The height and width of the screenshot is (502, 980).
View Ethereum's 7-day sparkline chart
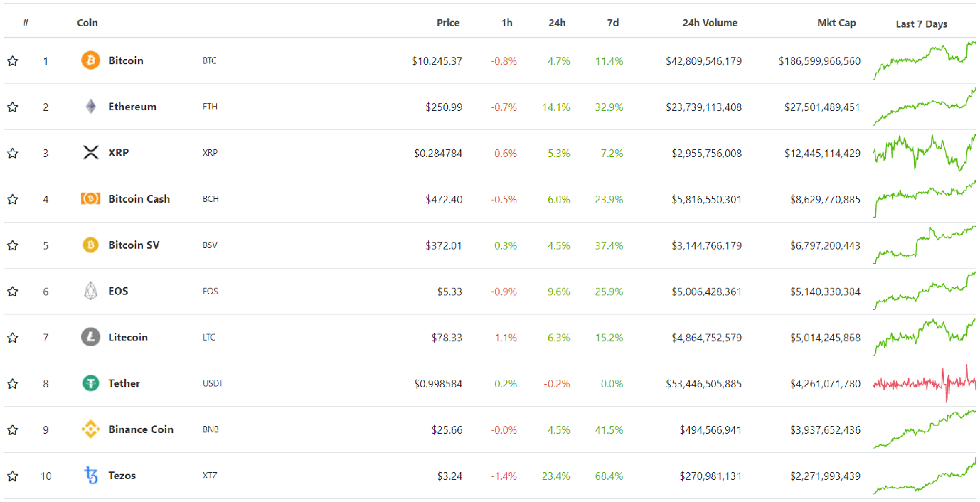click(x=925, y=106)
